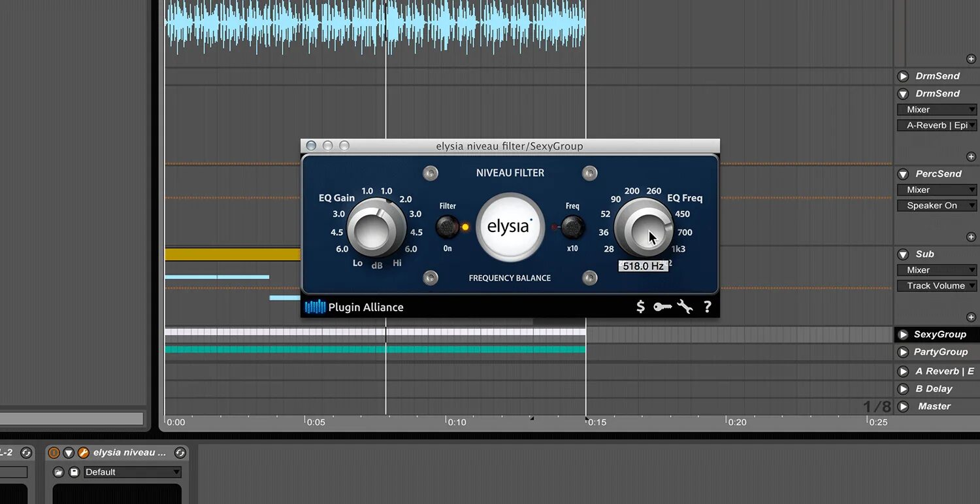Screen dimensions: 980x504
Task: Click the EQ Gain knob
Action: 376,229
